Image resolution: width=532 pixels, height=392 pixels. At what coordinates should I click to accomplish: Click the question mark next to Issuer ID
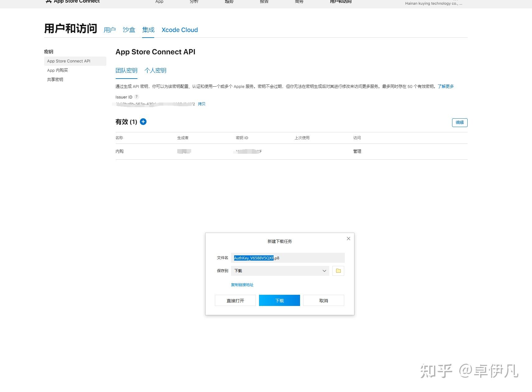coord(137,97)
